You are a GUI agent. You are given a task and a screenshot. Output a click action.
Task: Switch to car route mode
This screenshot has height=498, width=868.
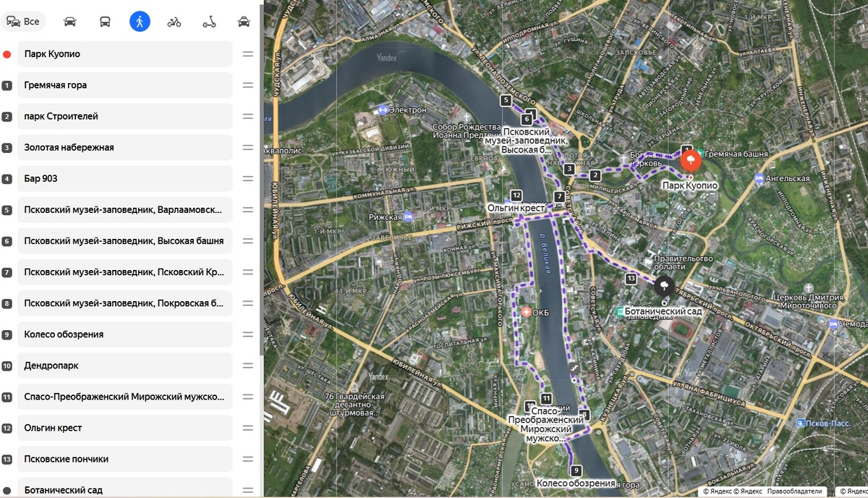tap(69, 22)
